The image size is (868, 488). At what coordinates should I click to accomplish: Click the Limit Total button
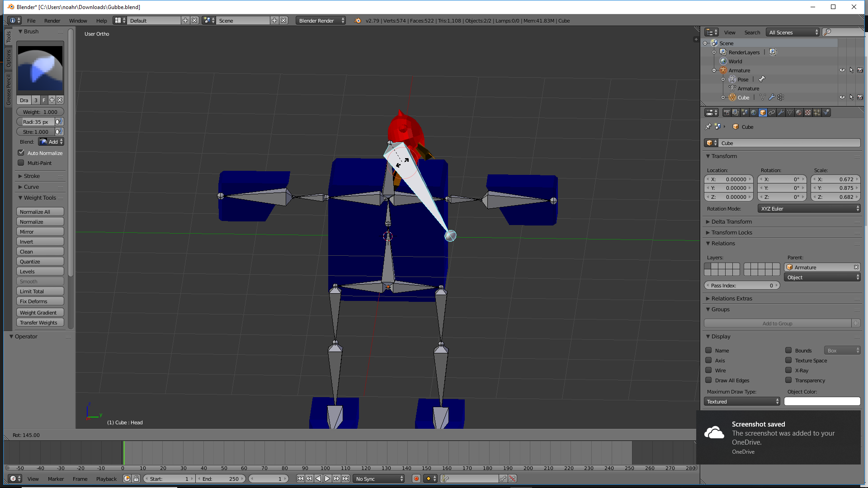pyautogui.click(x=40, y=291)
